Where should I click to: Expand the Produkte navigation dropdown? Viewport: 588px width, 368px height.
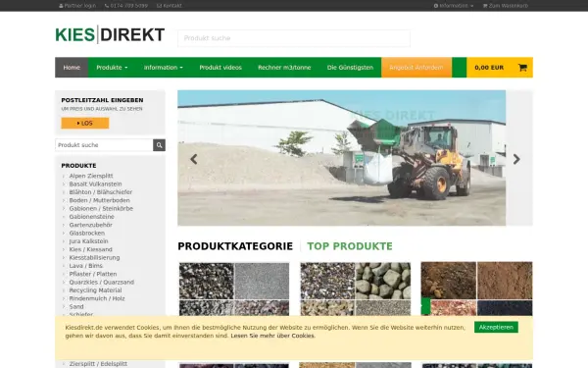(x=112, y=68)
